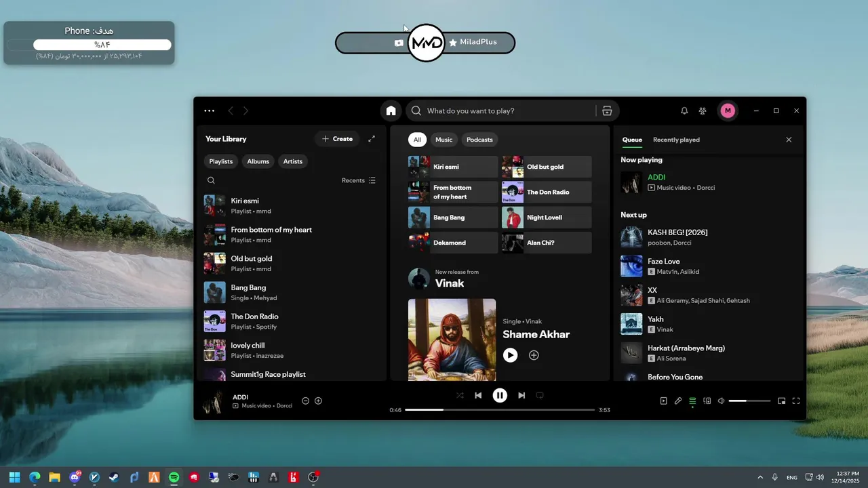Skip to next track
Screen dimensions: 868x488
pyautogui.click(x=521, y=395)
